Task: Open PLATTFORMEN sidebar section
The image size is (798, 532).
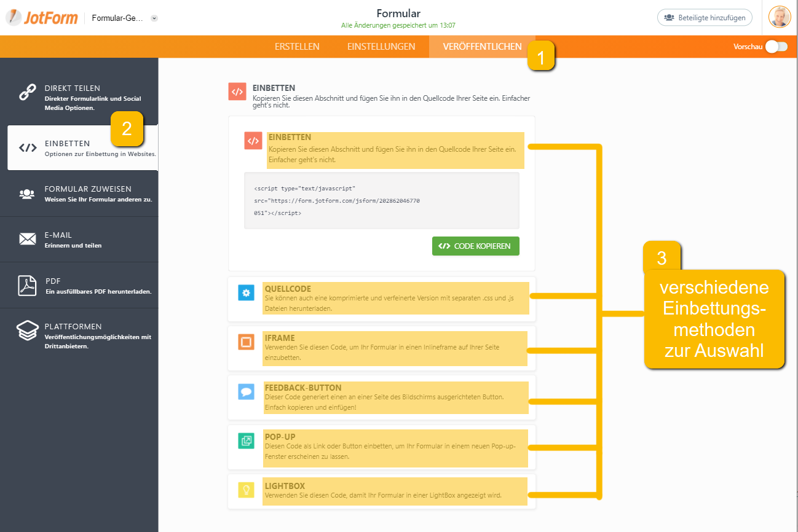Action: [79, 335]
